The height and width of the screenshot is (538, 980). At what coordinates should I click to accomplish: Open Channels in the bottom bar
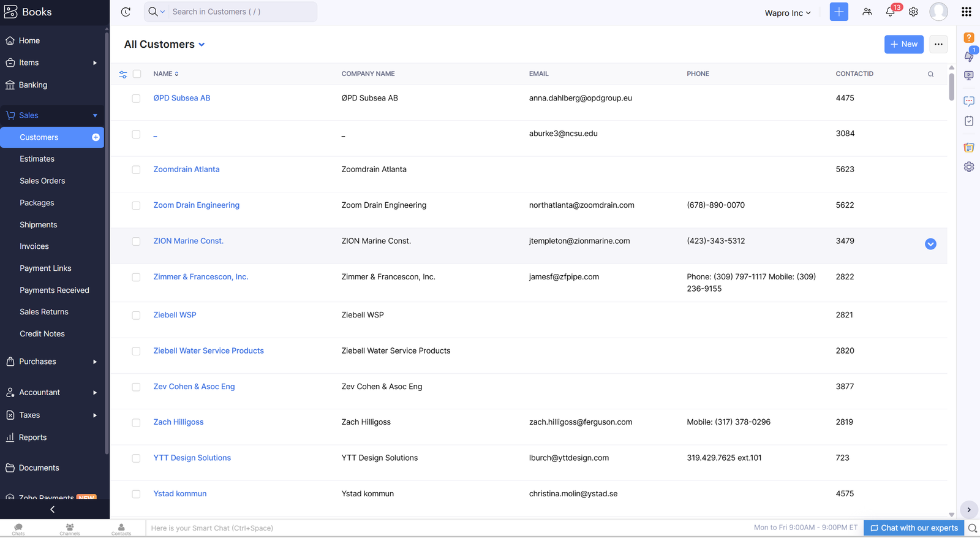(70, 529)
